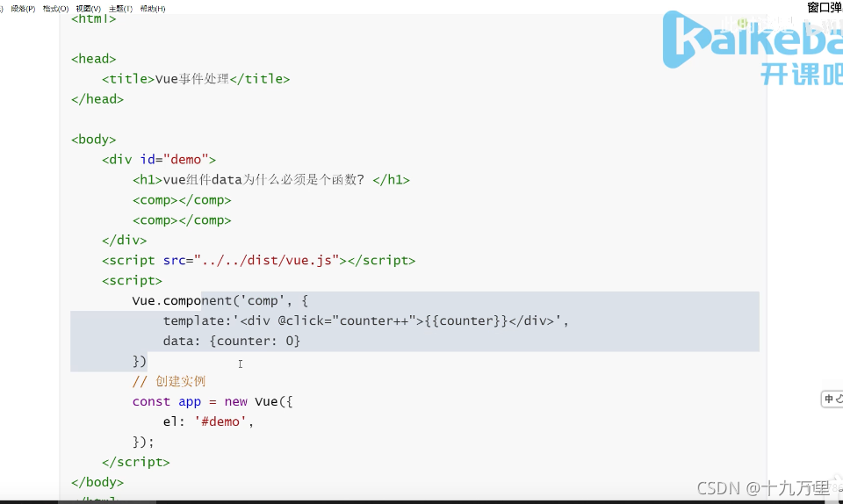Image resolution: width=843 pixels, height=504 pixels.
Task: Open the 主题(T) menu
Action: coord(120,9)
